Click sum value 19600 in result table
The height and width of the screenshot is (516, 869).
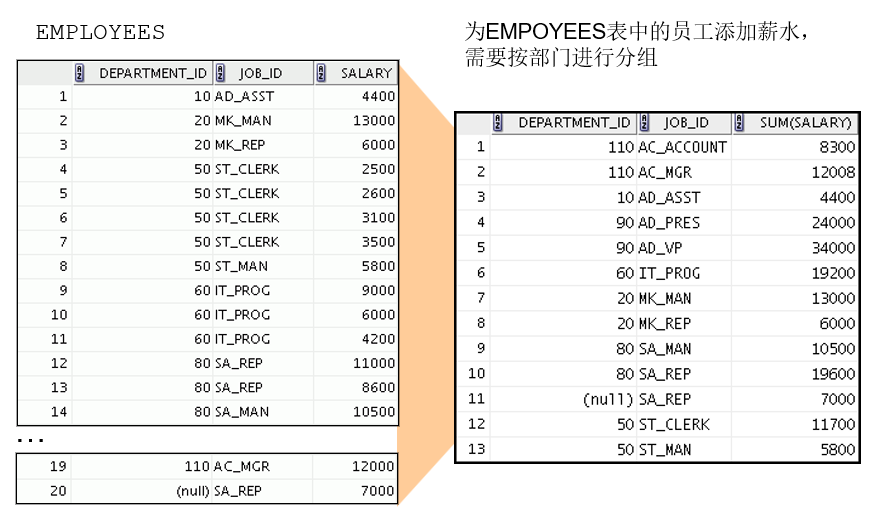click(x=833, y=374)
